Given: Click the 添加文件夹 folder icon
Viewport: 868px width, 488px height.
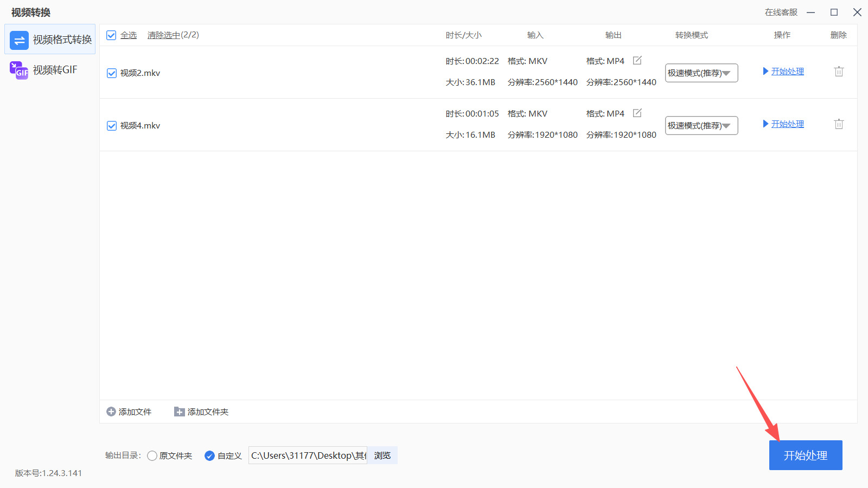Looking at the screenshot, I should point(180,412).
